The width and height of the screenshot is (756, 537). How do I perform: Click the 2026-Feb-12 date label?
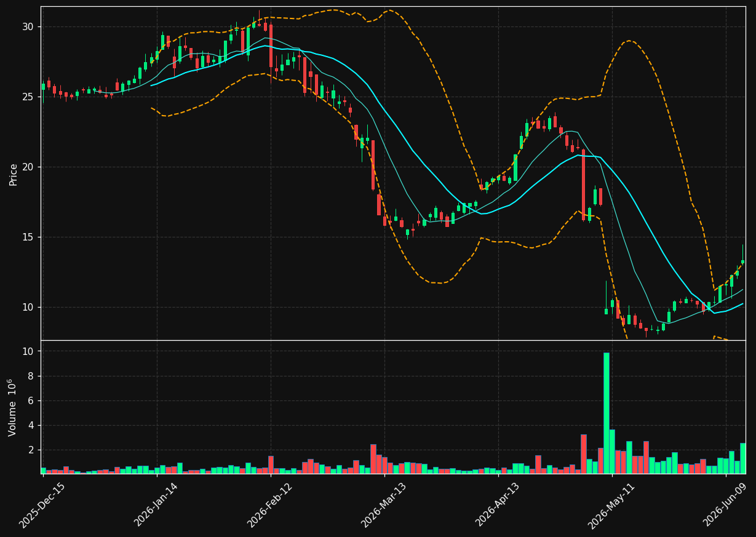(269, 506)
